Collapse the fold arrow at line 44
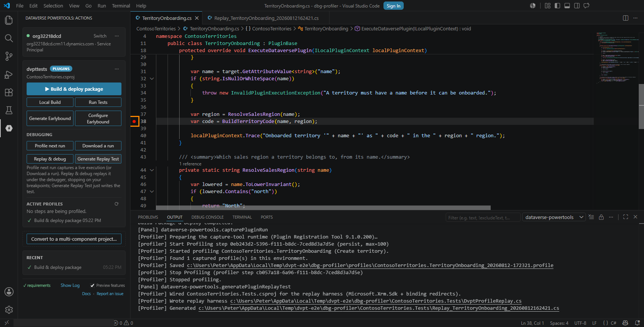This screenshot has width=644, height=327. (152, 170)
